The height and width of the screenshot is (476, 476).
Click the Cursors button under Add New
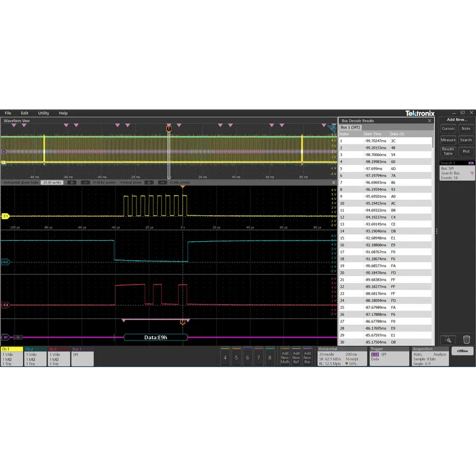click(x=448, y=129)
